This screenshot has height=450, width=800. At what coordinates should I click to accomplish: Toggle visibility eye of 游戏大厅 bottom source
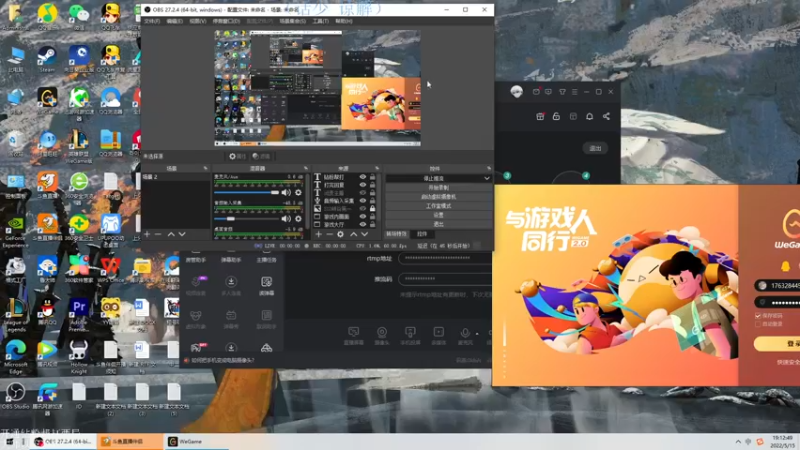tap(363, 224)
